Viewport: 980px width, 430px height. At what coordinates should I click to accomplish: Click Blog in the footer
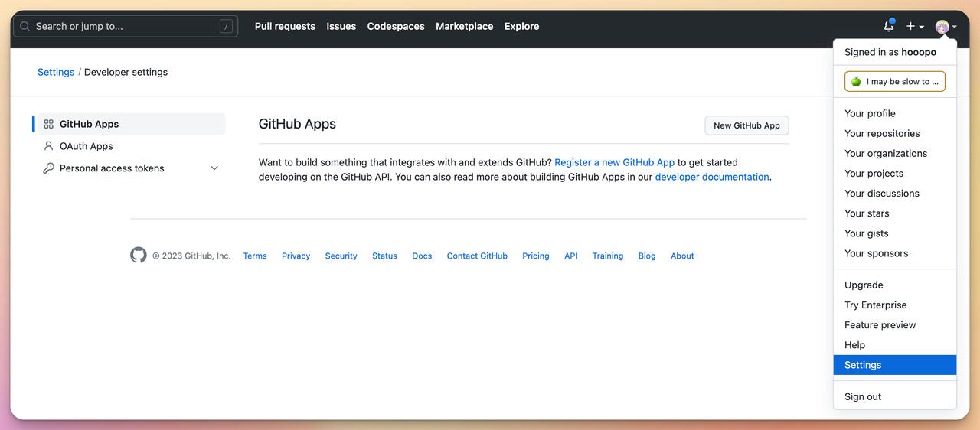click(647, 256)
